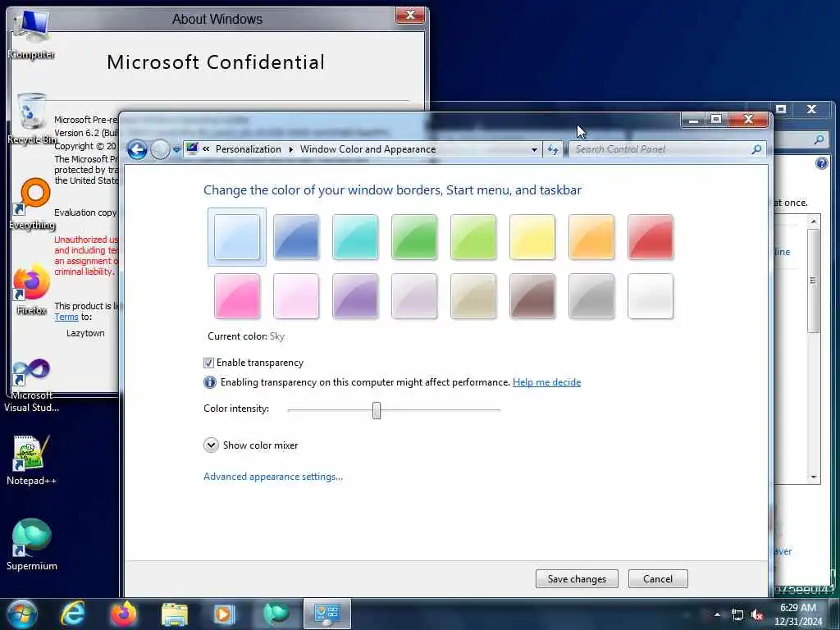Image resolution: width=840 pixels, height=630 pixels.
Task: Select Window Color and Appearance breadcrumb
Action: pos(367,149)
